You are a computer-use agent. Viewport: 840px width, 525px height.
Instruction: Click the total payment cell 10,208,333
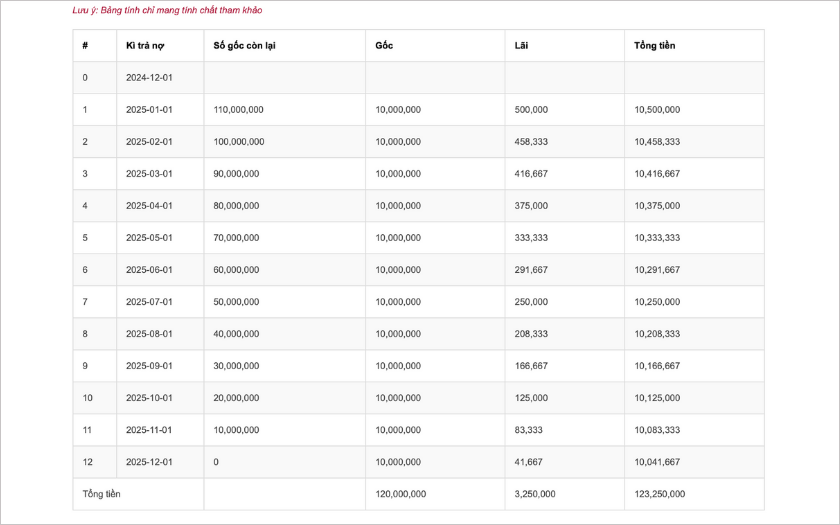click(657, 334)
